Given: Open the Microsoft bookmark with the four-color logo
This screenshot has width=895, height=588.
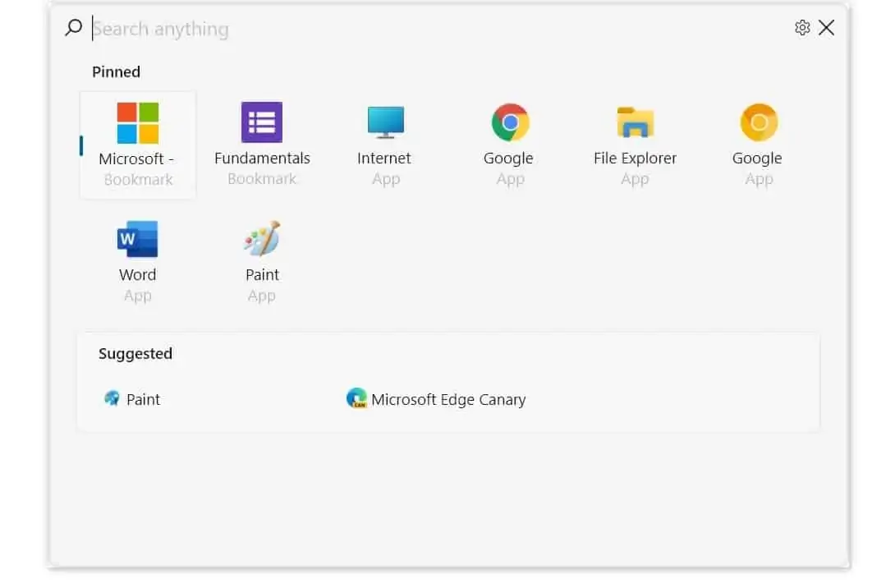Looking at the screenshot, I should [x=137, y=123].
